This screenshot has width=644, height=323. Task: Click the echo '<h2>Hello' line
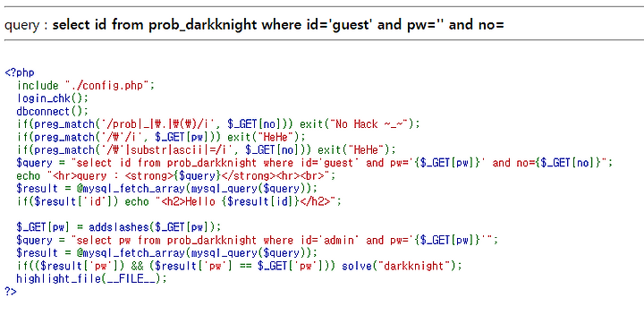179,201
